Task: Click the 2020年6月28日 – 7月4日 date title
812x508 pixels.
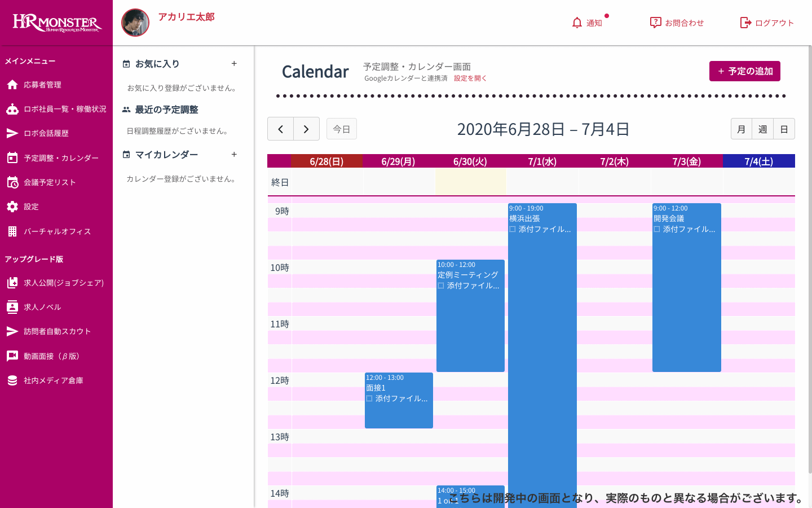Action: point(543,129)
